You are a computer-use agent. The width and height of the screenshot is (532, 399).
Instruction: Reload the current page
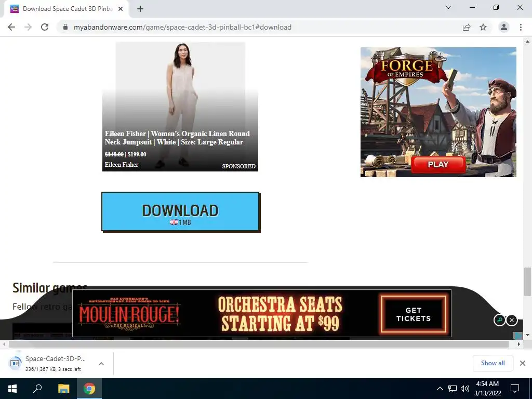(x=45, y=27)
